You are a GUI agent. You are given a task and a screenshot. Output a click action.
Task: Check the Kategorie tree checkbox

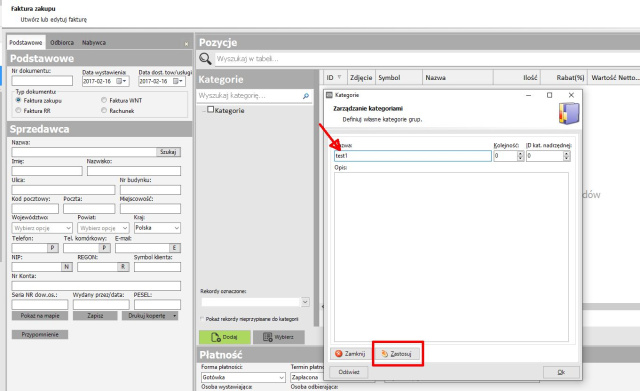211,109
